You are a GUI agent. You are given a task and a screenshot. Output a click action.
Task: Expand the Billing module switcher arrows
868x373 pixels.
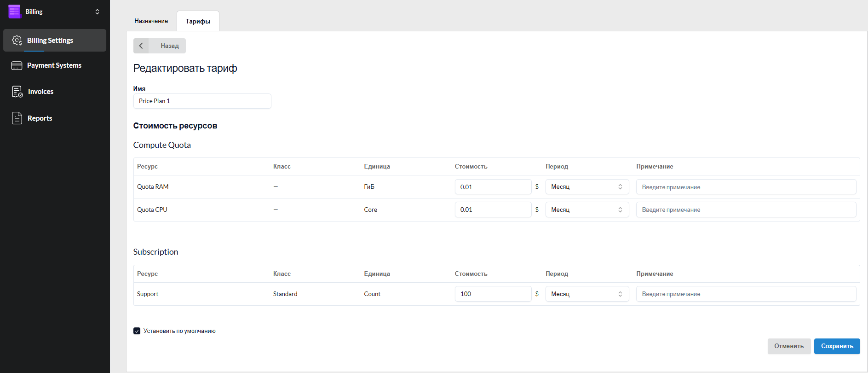click(x=97, y=12)
